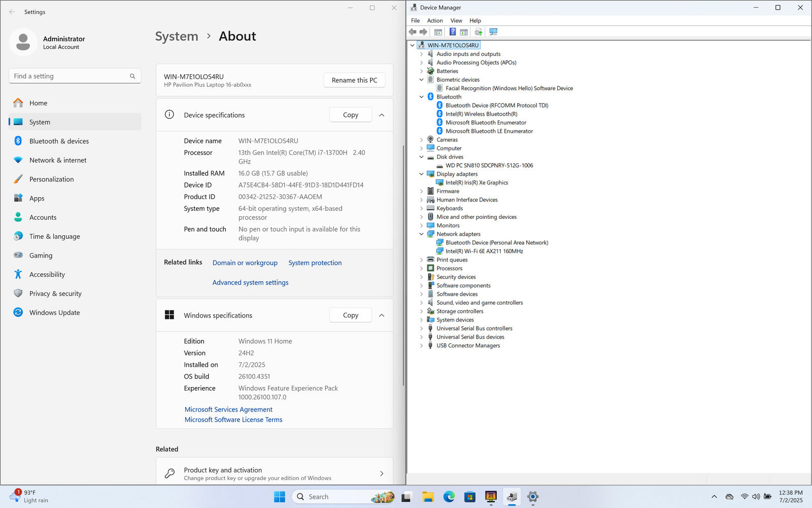Open the Advanced system settings link
812x508 pixels.
[250, 283]
